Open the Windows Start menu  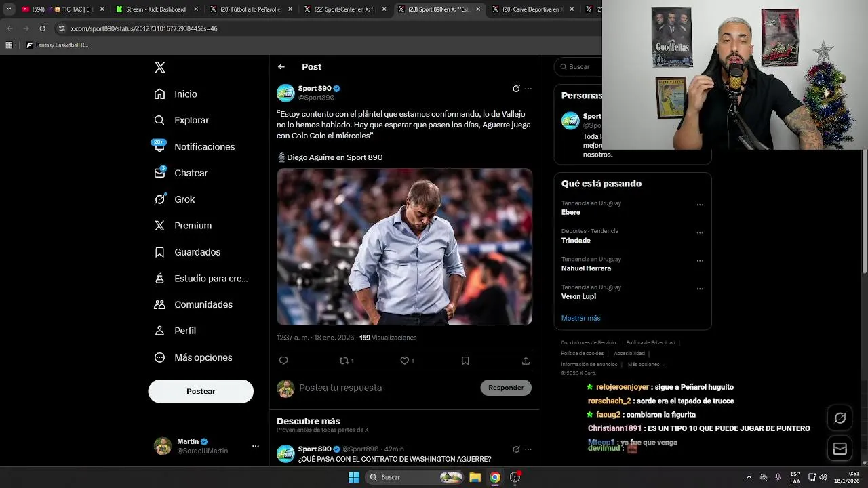pyautogui.click(x=353, y=477)
